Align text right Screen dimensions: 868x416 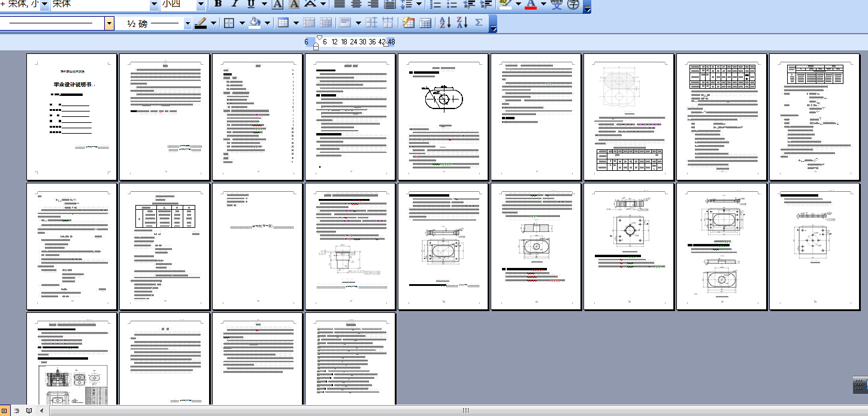[x=373, y=4]
